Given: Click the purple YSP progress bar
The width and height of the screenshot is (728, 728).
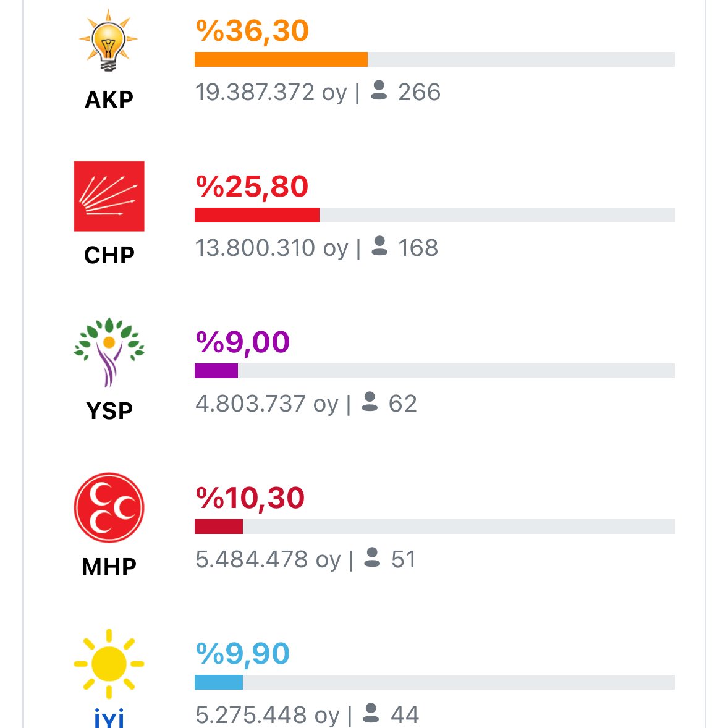Looking at the screenshot, I should (216, 371).
